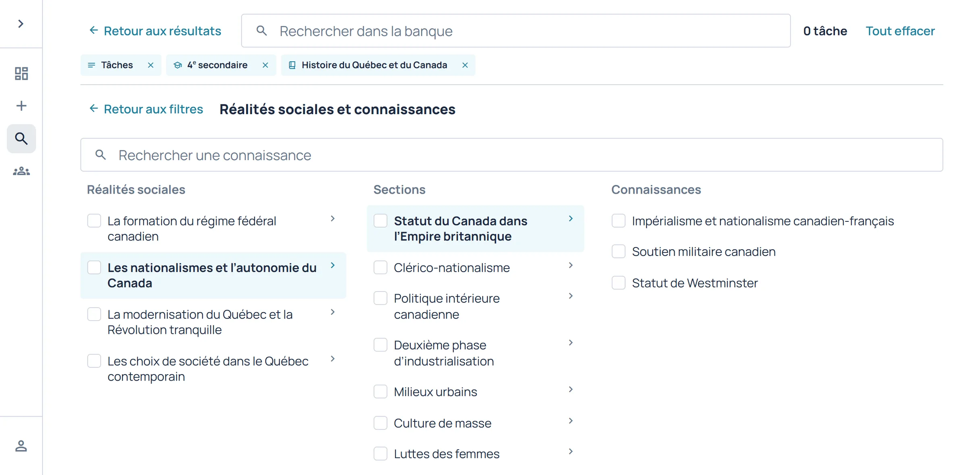Screen dimensions: 980x475
Task: Click the magnifier icon in connaissance search
Action: point(101,155)
